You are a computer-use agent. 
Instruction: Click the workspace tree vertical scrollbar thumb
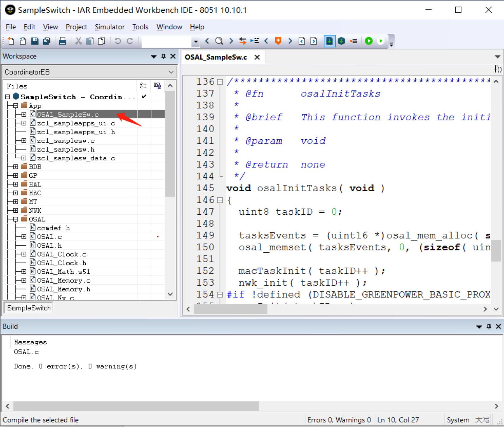170,144
